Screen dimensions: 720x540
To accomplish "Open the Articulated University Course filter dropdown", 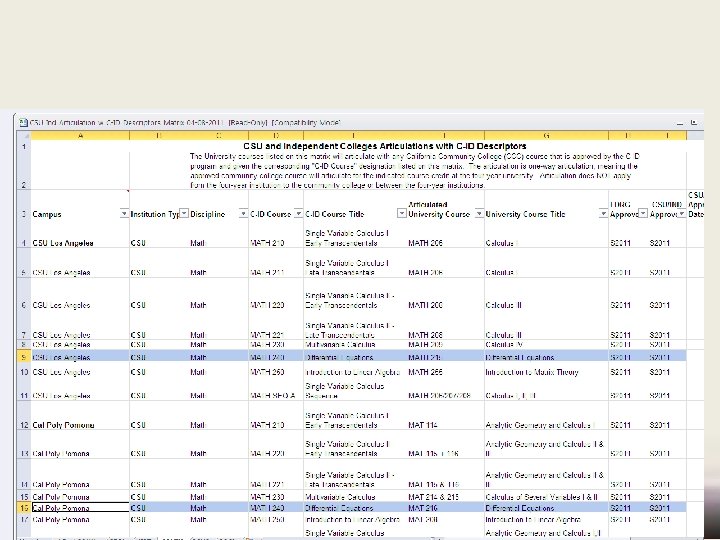I will pyautogui.click(x=479, y=214).
